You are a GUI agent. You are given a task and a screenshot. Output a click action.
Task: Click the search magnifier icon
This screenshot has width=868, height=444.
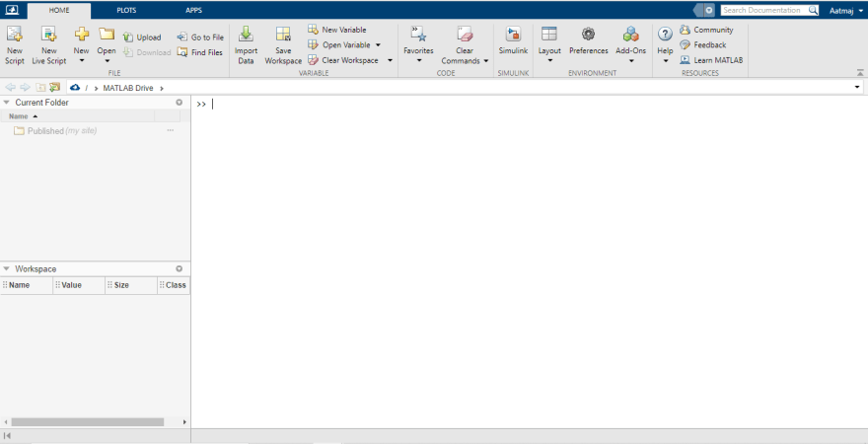[x=813, y=10]
